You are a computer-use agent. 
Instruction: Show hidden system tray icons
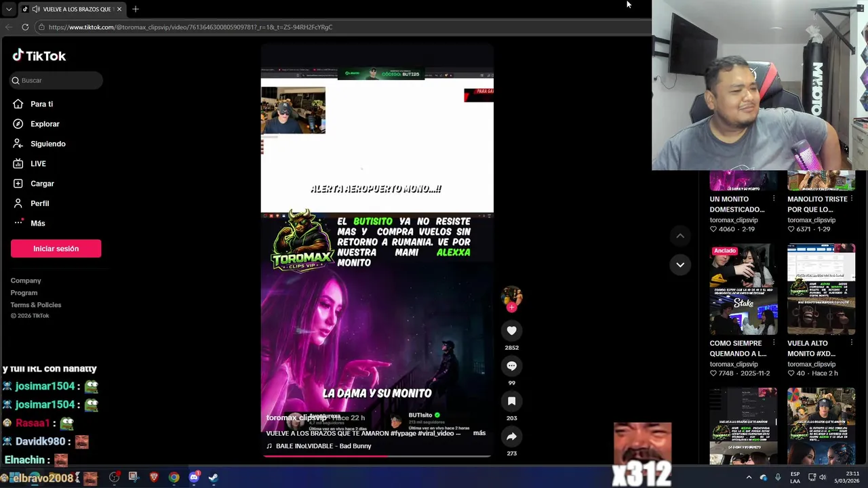pos(749,477)
